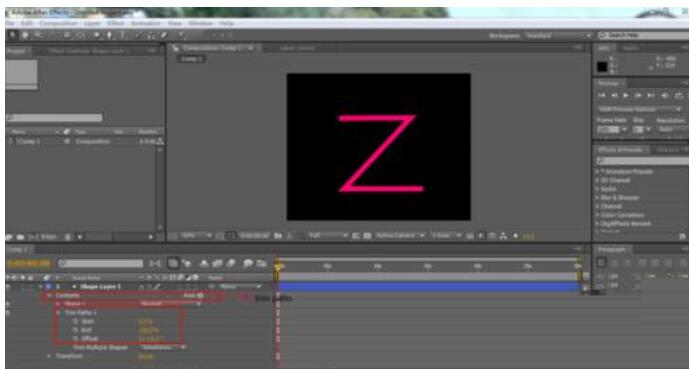Screen dimensions: 689x369
Task: Jump to last frame in Preview
Action: [x=651, y=95]
